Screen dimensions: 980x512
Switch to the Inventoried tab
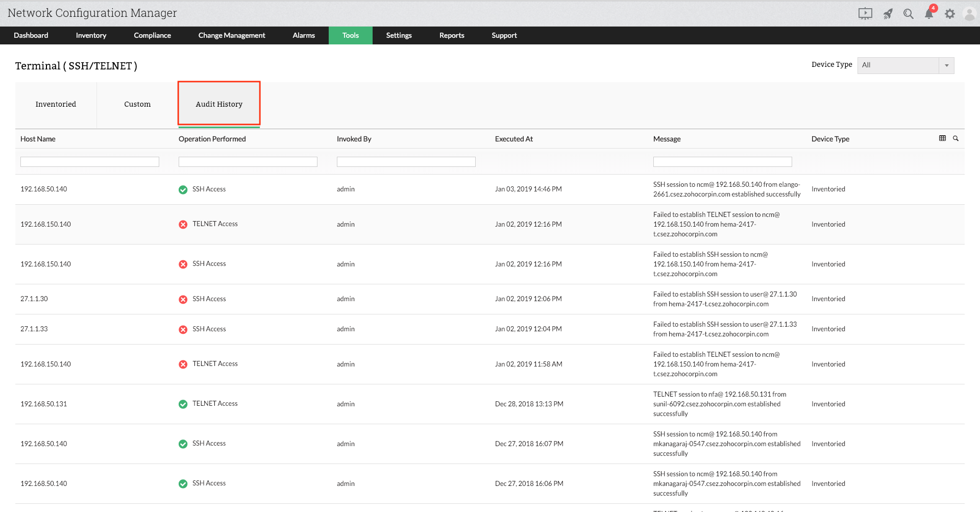(56, 104)
